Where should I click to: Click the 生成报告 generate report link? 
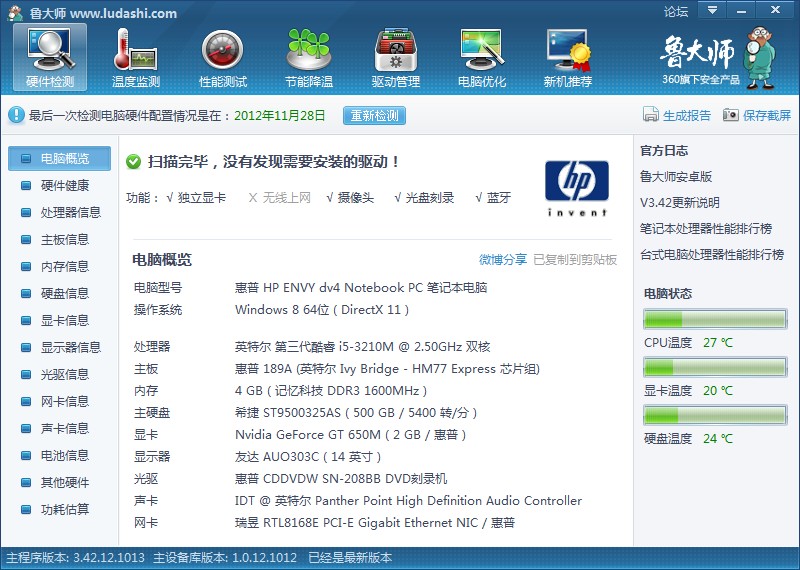(687, 115)
